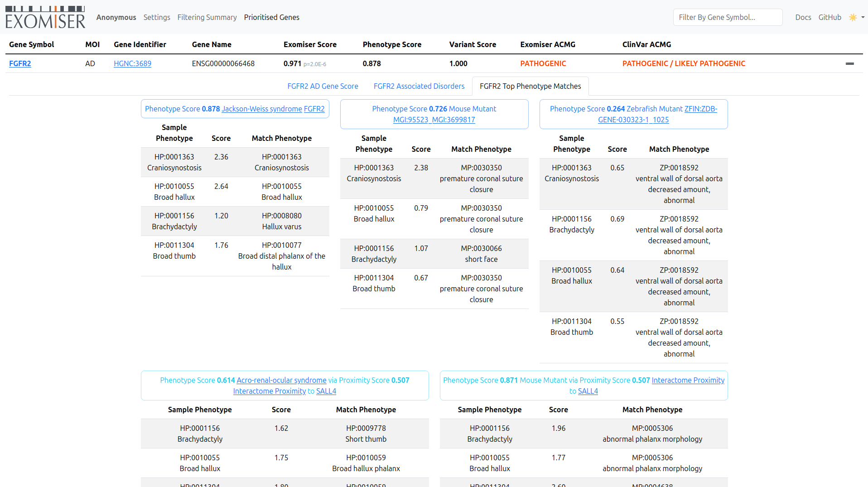Switch to FGFR2 AD Gene Score tab

323,86
